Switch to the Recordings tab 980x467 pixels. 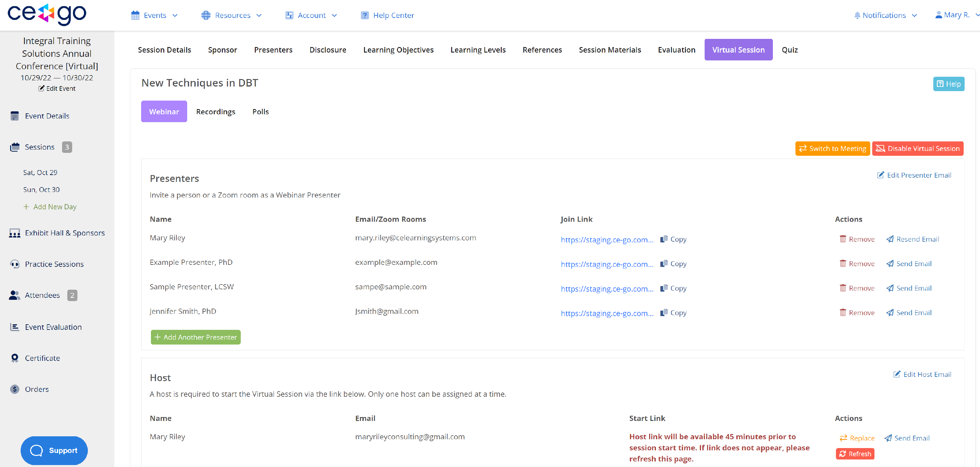click(216, 111)
